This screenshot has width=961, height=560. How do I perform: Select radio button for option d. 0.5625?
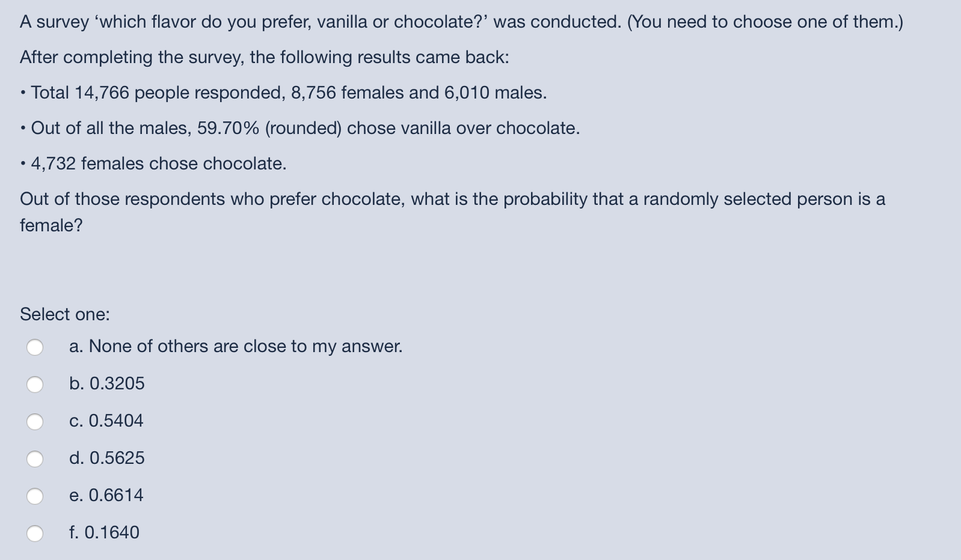pos(35,458)
